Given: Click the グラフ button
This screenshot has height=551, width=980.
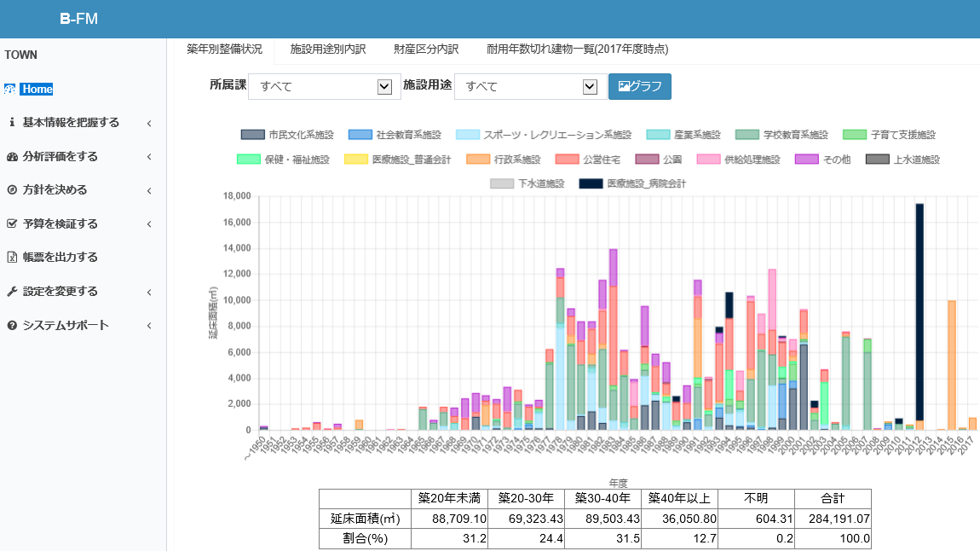Looking at the screenshot, I should click(x=640, y=86).
